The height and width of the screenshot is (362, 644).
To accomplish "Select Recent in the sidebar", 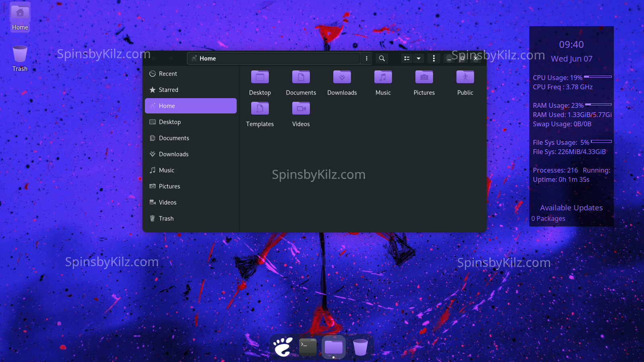I will coord(168,74).
